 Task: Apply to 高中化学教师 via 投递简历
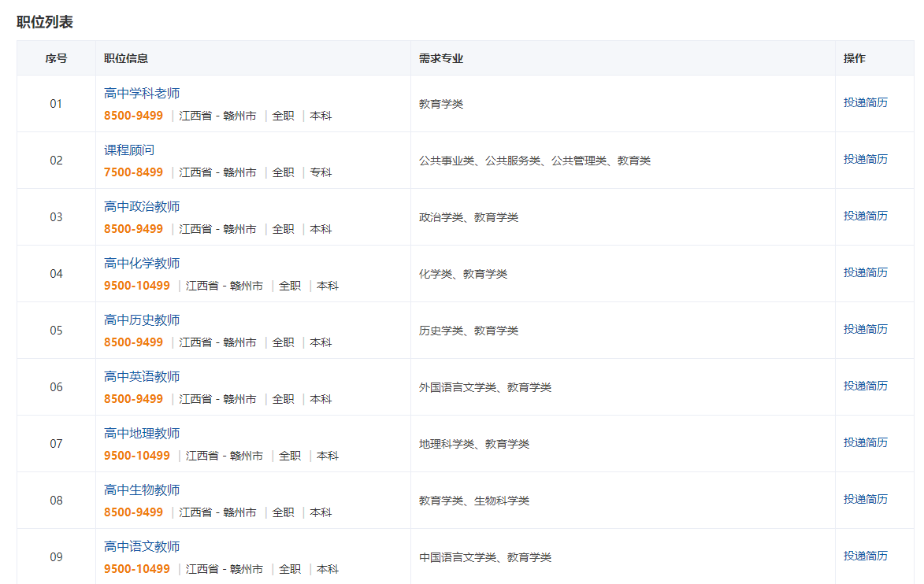coord(865,272)
